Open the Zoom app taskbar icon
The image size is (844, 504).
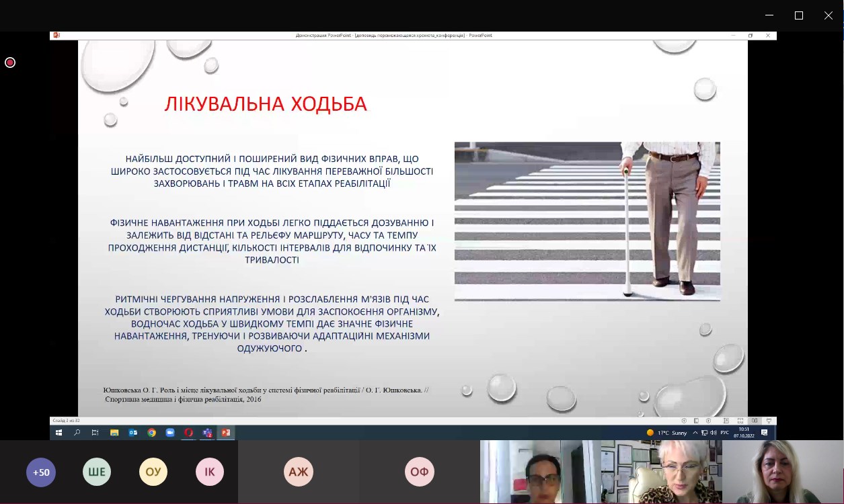click(x=170, y=433)
